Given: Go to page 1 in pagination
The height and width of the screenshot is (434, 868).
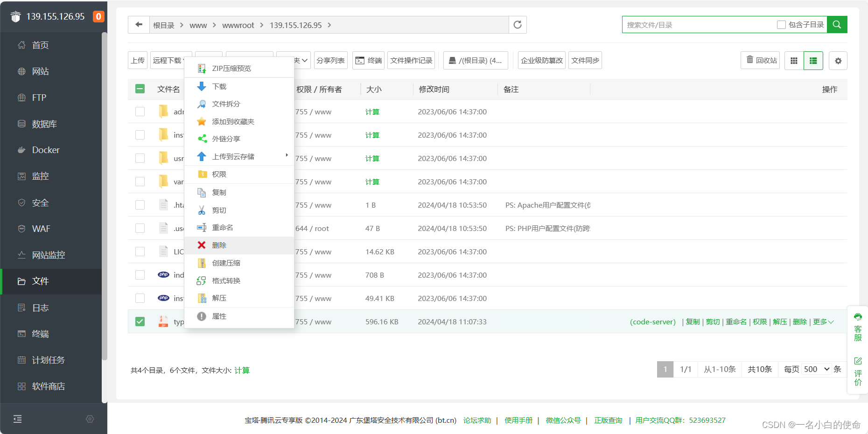Looking at the screenshot, I should click(x=665, y=369).
